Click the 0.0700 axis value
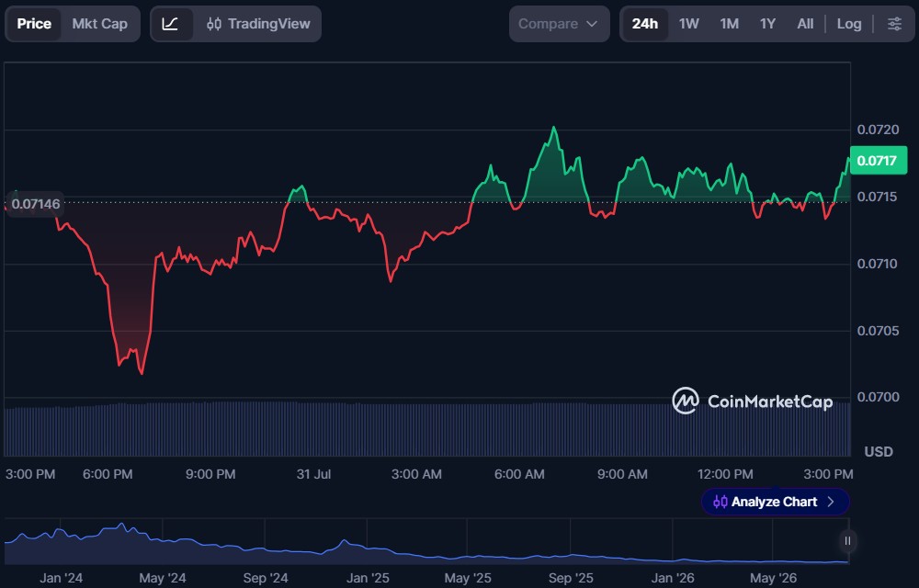The height and width of the screenshot is (588, 919). coord(878,397)
